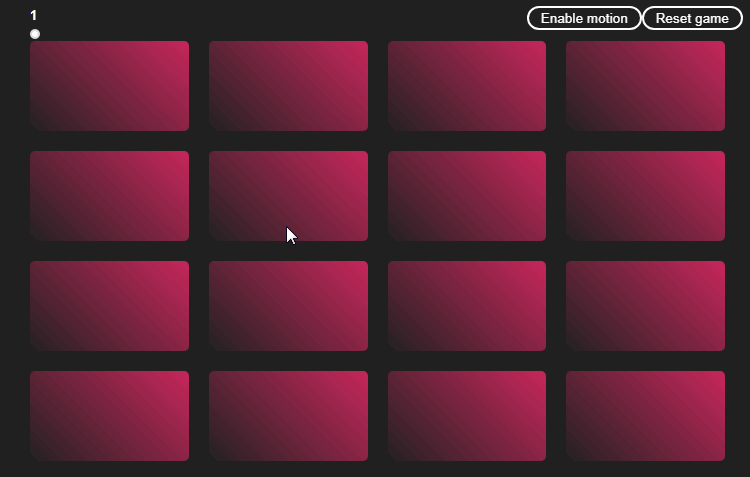Flip the last card in bottom row
Screen dimensions: 750x477
point(645,416)
